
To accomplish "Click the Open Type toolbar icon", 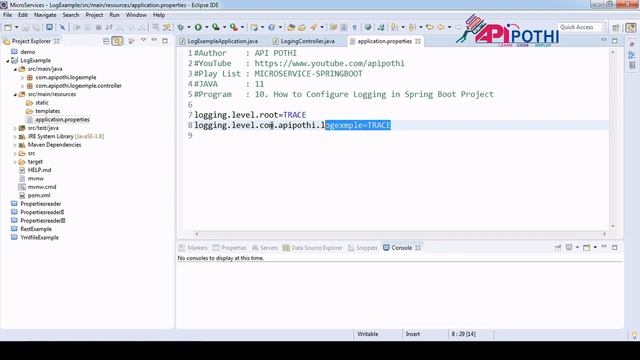I will pyautogui.click(x=291, y=27).
